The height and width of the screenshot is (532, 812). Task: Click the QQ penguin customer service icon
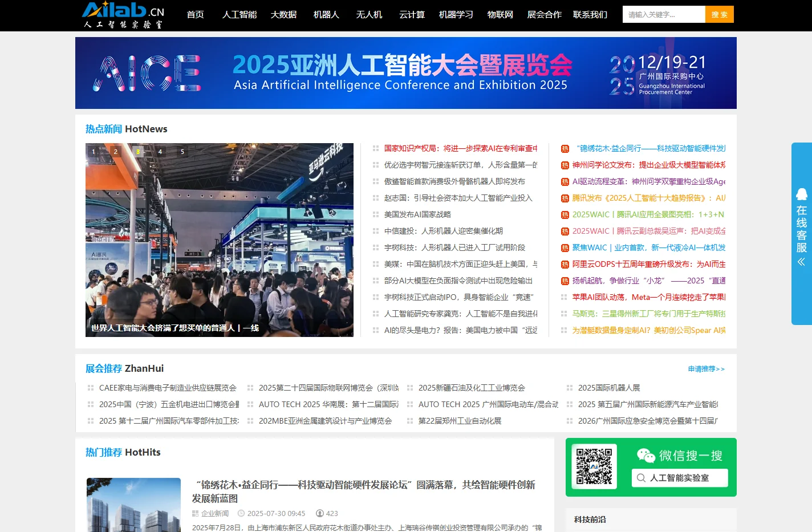tap(802, 194)
